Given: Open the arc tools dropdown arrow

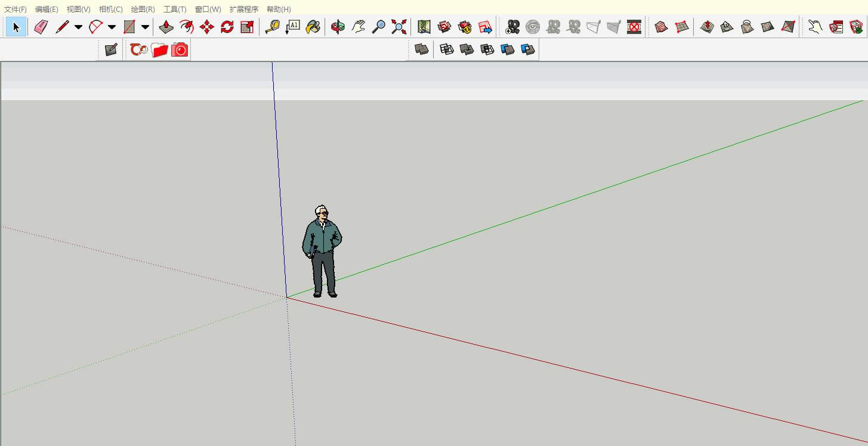Looking at the screenshot, I should point(112,27).
